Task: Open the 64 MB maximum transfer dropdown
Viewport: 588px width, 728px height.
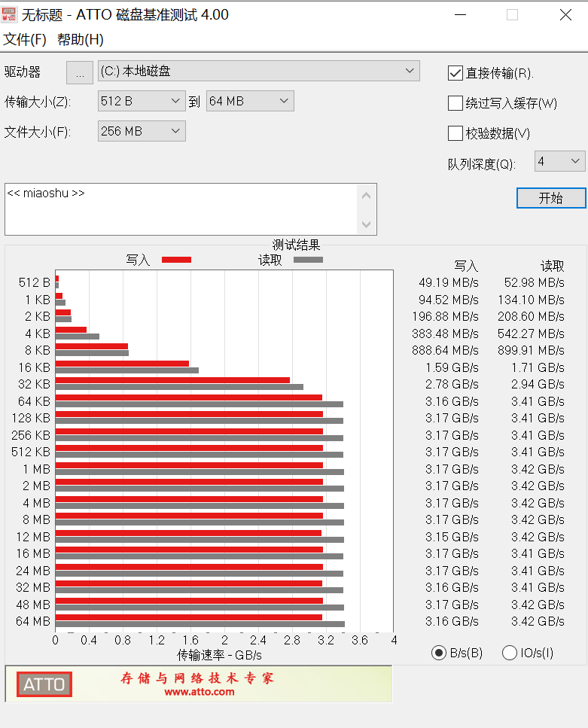Action: 250,101
